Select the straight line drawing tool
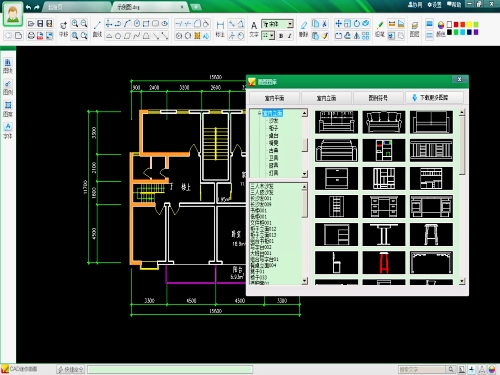 click(x=97, y=24)
